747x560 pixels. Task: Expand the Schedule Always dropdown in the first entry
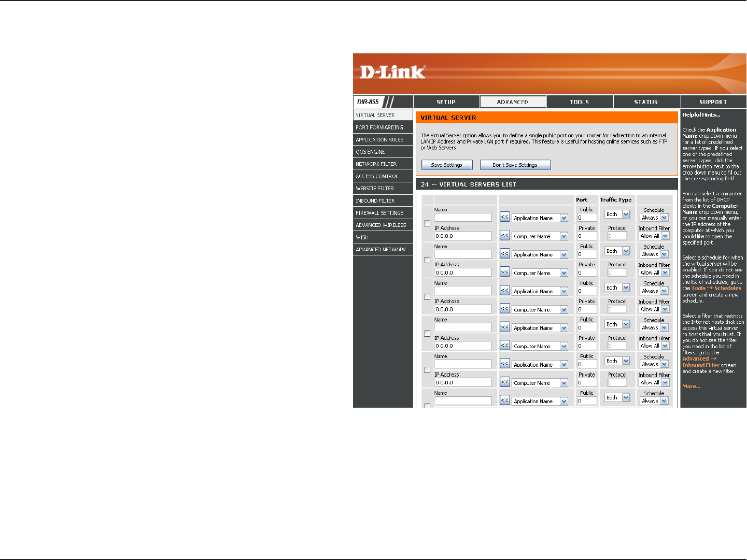[x=654, y=218]
